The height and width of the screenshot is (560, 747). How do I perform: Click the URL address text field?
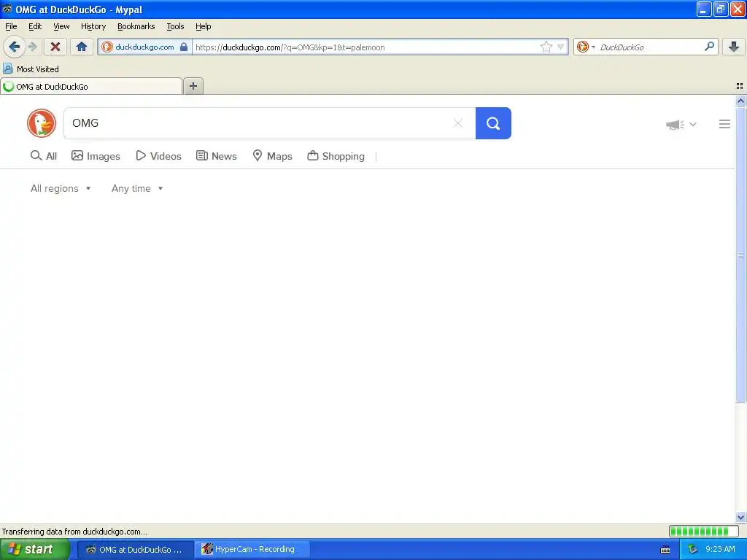pos(365,47)
